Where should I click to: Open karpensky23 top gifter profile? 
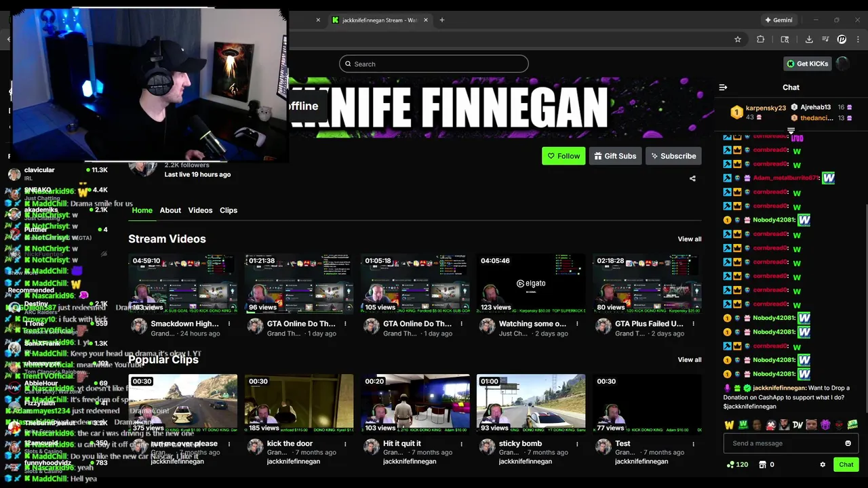[x=766, y=108]
